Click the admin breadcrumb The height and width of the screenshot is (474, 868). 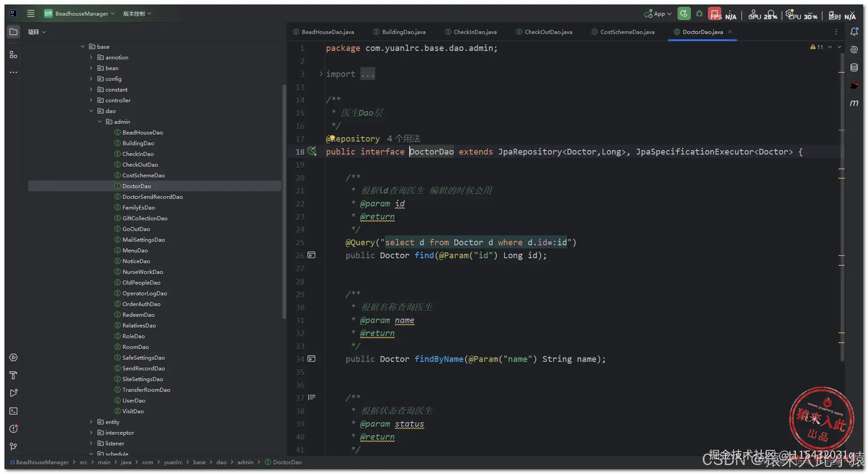tap(246, 462)
